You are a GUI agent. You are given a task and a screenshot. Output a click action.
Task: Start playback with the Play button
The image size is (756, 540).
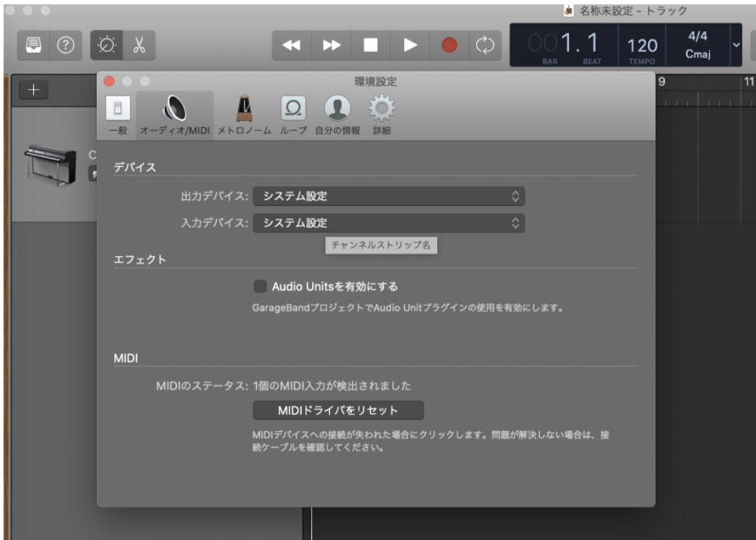pyautogui.click(x=411, y=46)
